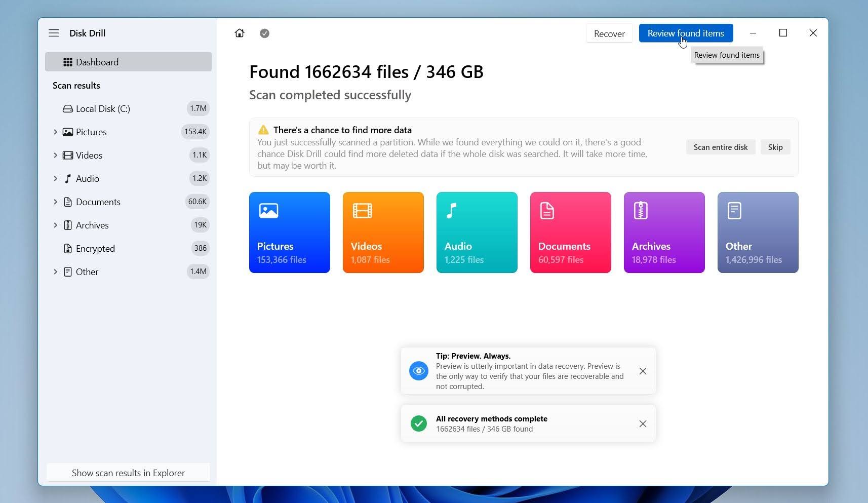Screen dimensions: 868x503
Task: Click the Other file icon in sidebar
Action: point(67,272)
